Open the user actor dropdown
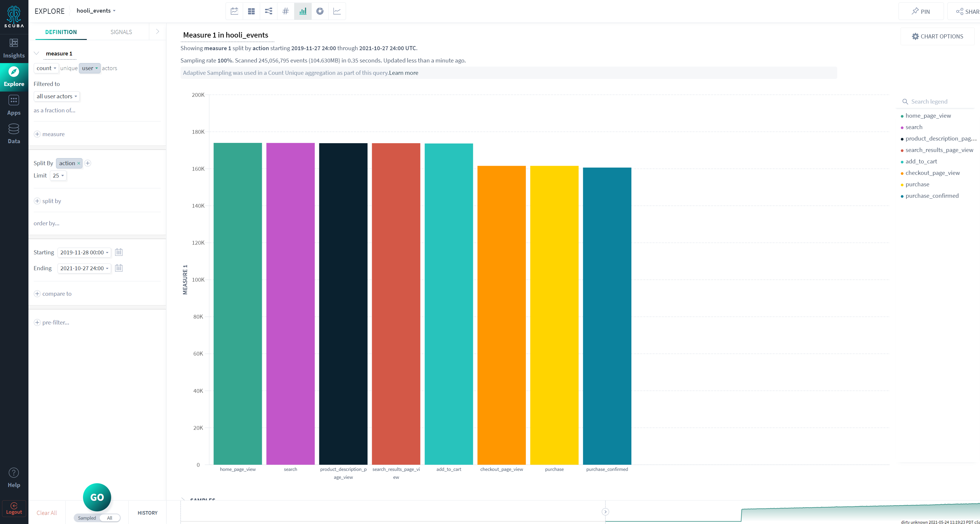This screenshot has height=524, width=980. click(90, 68)
